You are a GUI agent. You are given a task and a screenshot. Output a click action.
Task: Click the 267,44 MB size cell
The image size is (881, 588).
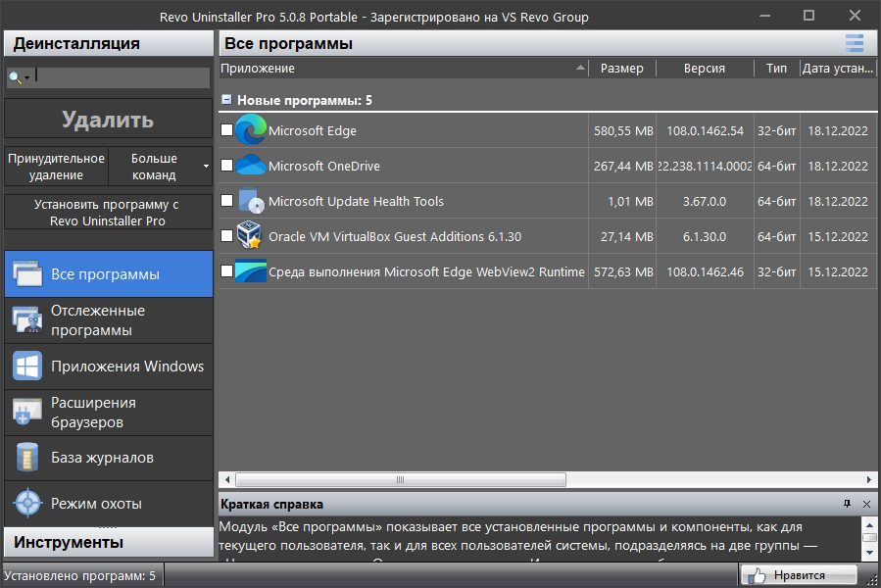tap(623, 167)
